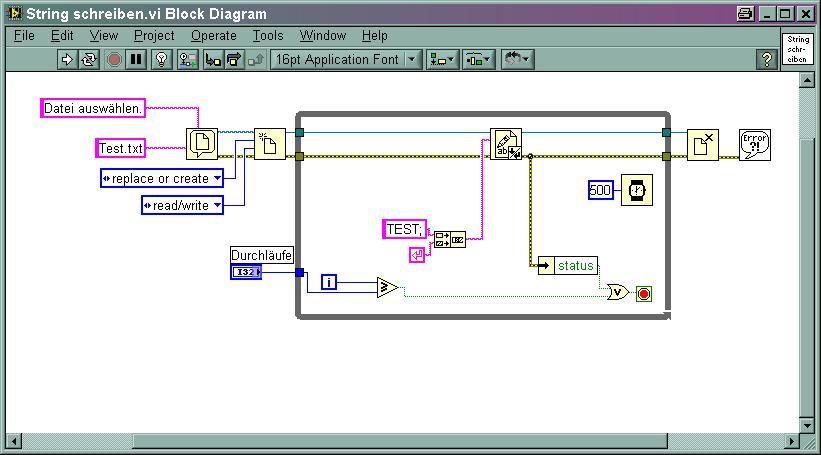Open the Edit menu
This screenshot has width=821, height=455.
pyautogui.click(x=62, y=36)
